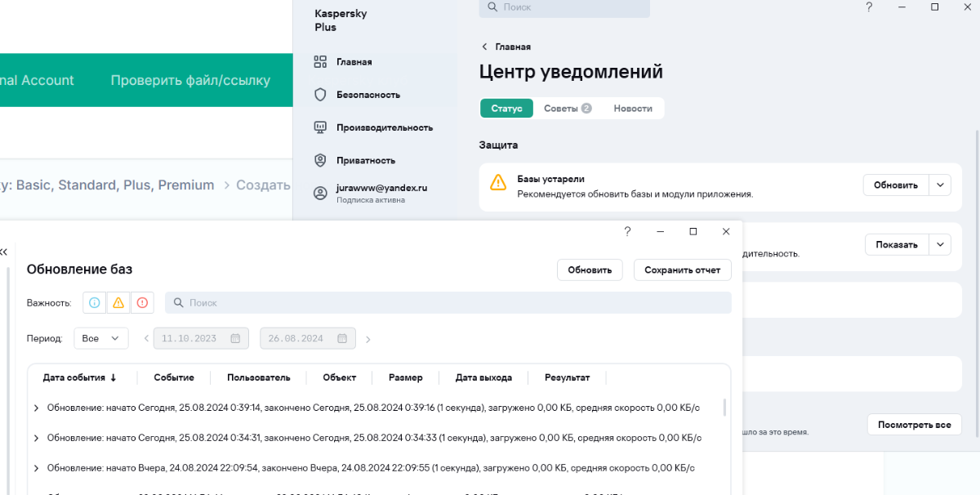Select Статус tab in notification center
The image size is (980, 495).
coord(506,109)
